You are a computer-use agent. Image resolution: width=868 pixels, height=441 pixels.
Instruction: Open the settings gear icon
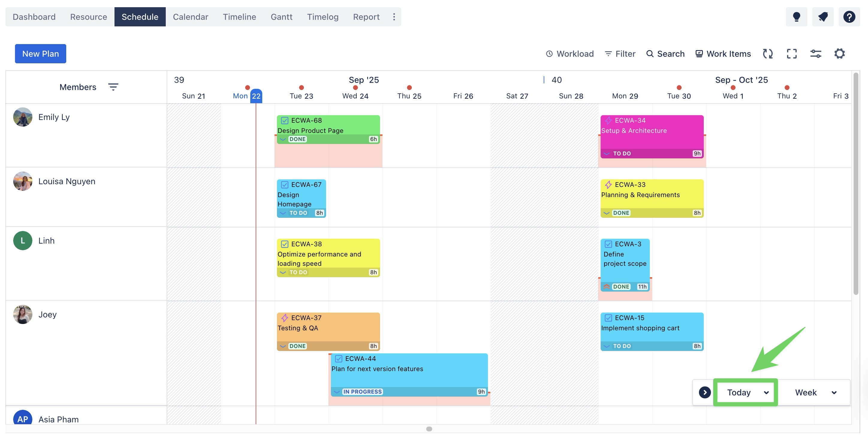click(839, 54)
